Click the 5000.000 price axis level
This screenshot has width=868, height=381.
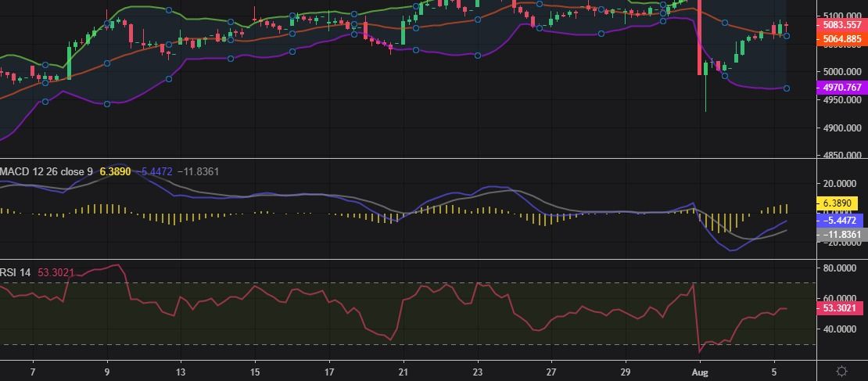point(842,71)
